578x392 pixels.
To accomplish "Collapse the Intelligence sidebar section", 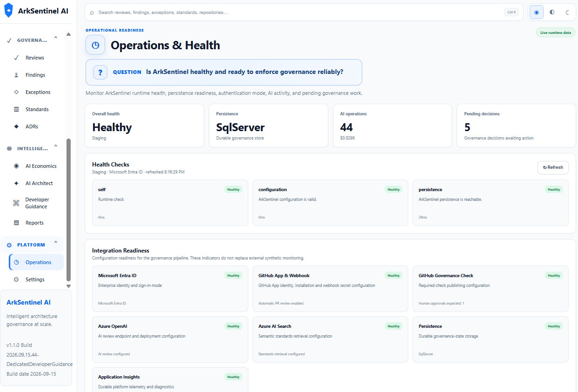I will click(56, 147).
